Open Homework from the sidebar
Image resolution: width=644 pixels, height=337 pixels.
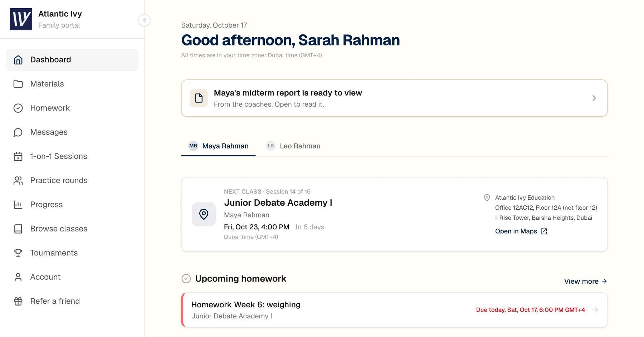pos(50,108)
